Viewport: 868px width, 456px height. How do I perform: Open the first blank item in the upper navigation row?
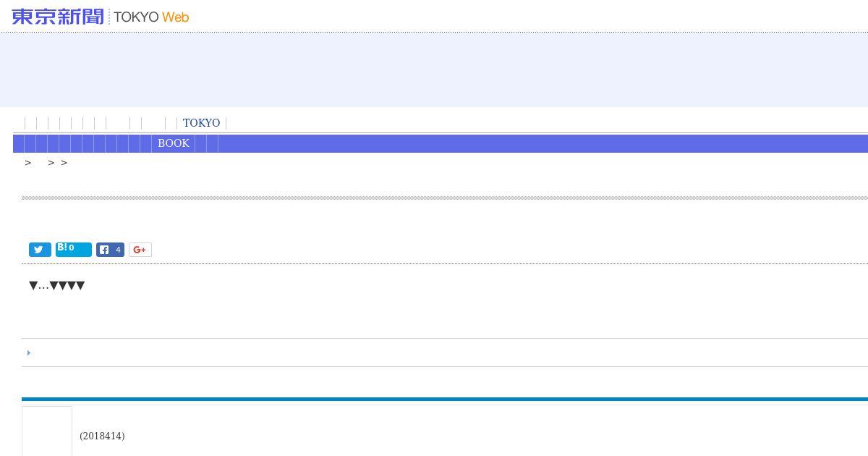click(x=30, y=123)
